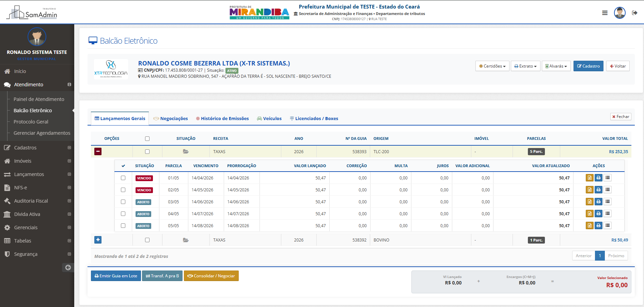Open the Alvarás dropdown
This screenshot has height=307, width=644.
[x=556, y=66]
